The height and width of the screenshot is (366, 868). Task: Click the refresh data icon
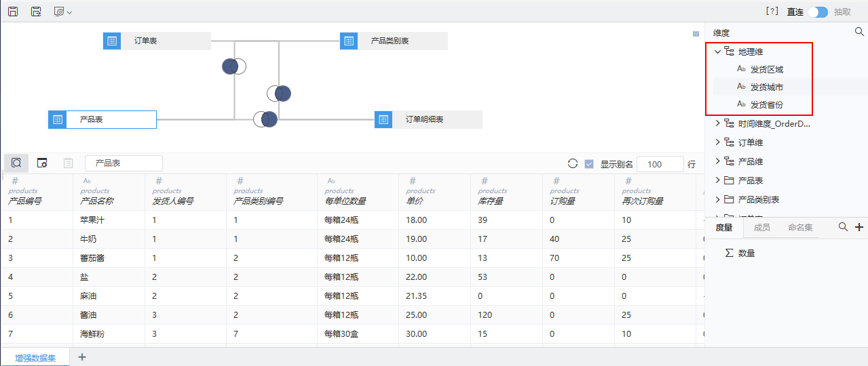573,163
